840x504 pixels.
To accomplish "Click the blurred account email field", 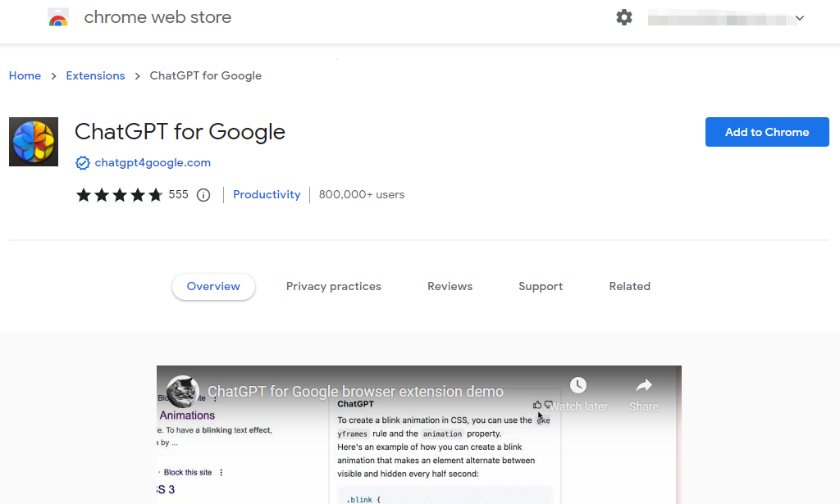I will pyautogui.click(x=720, y=19).
